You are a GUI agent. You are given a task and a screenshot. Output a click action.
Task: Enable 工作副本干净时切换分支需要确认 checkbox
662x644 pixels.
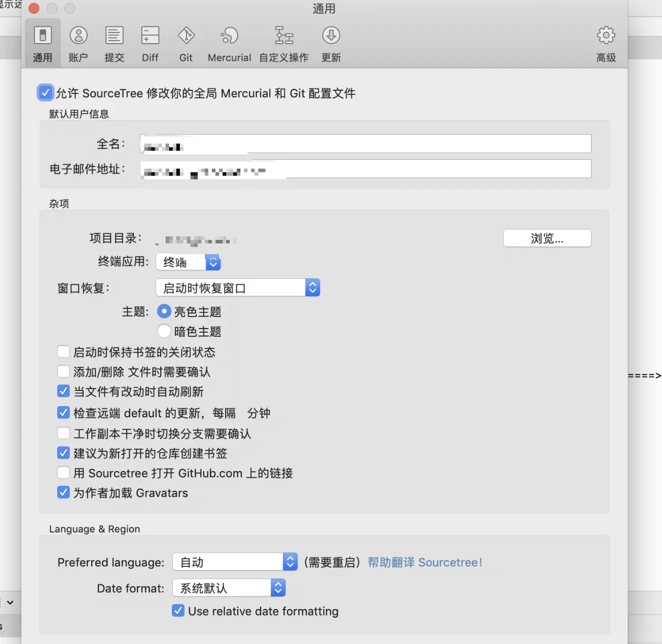click(x=63, y=433)
